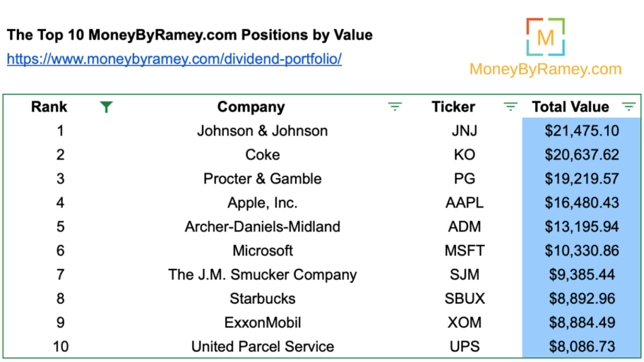644x362 pixels.
Task: Click the rank 10 cell
Action: [x=60, y=346]
